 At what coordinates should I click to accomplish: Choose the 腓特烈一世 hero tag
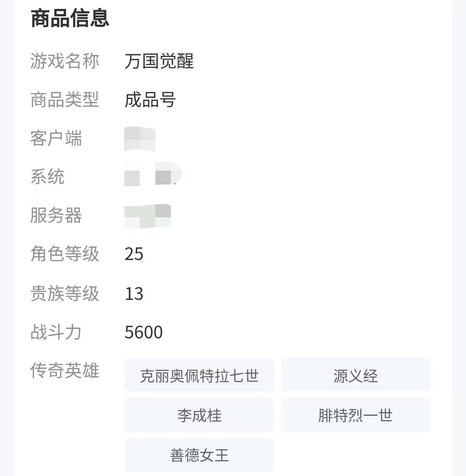(x=355, y=415)
